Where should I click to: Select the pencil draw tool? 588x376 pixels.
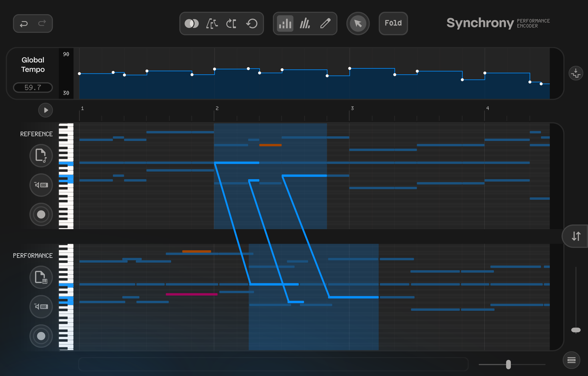tap(325, 23)
